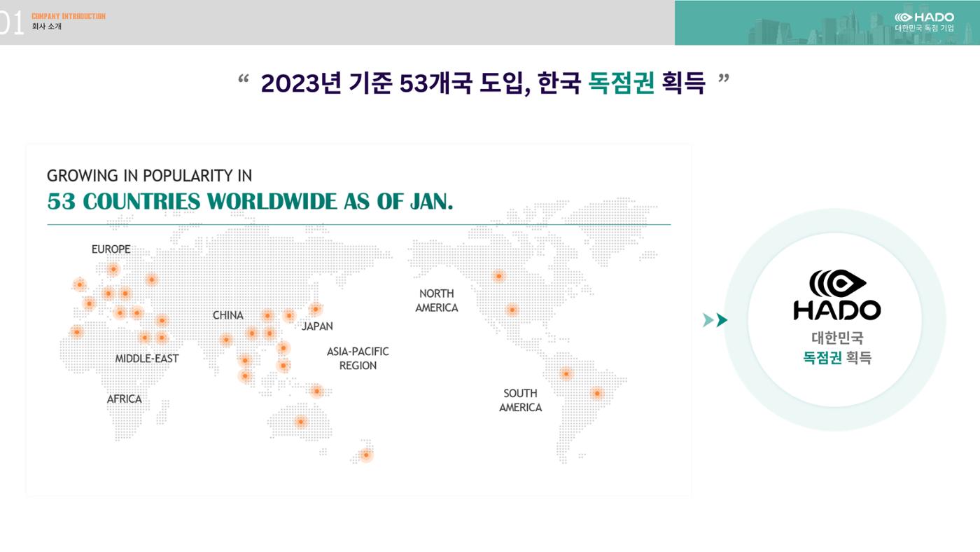Click the "대한민국 독점 기업" text in the banner
This screenshot has width=980, height=552.
coord(924,29)
